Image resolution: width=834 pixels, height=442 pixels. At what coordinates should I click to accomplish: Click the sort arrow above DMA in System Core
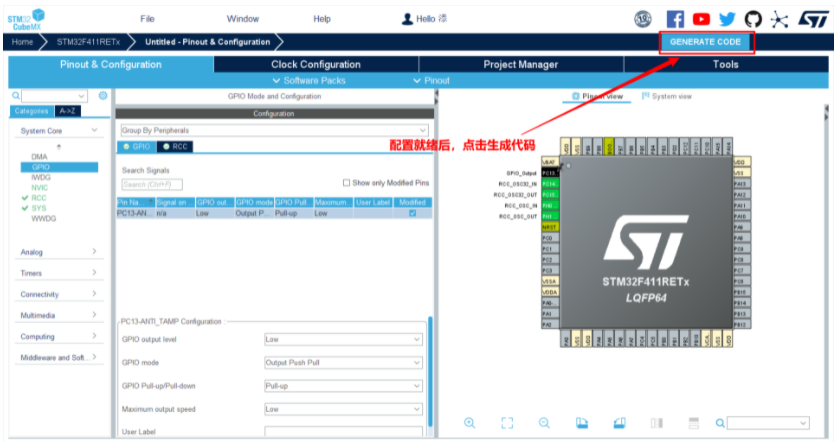coord(59,146)
